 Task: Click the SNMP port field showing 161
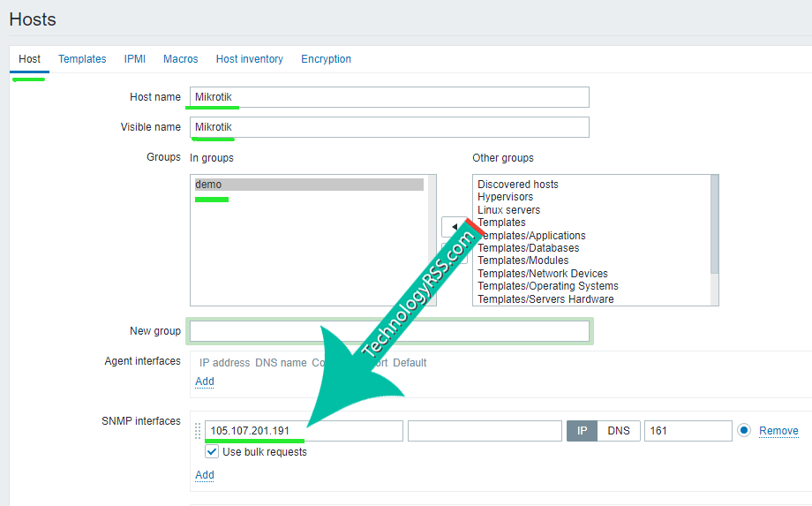688,431
